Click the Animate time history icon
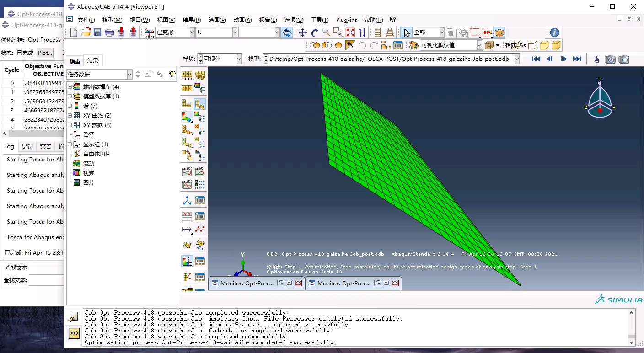Screen dimensions: 644x353 pyautogui.click(x=200, y=171)
